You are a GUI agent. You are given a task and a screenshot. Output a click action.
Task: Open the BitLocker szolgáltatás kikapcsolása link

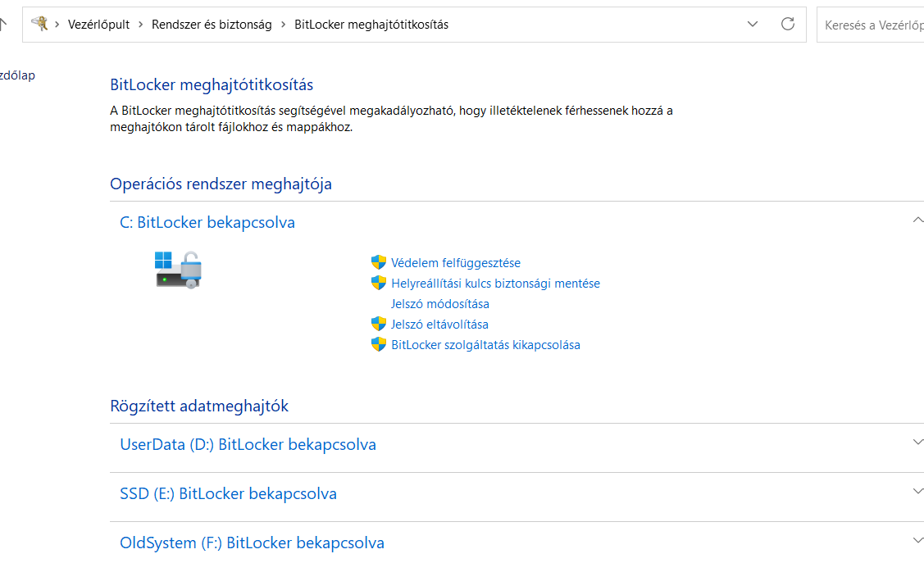coord(485,344)
